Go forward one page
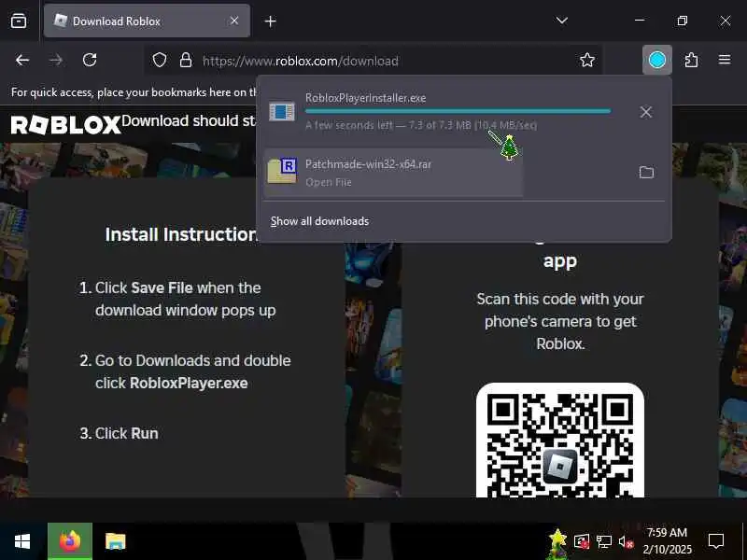The image size is (747, 560). [56, 60]
